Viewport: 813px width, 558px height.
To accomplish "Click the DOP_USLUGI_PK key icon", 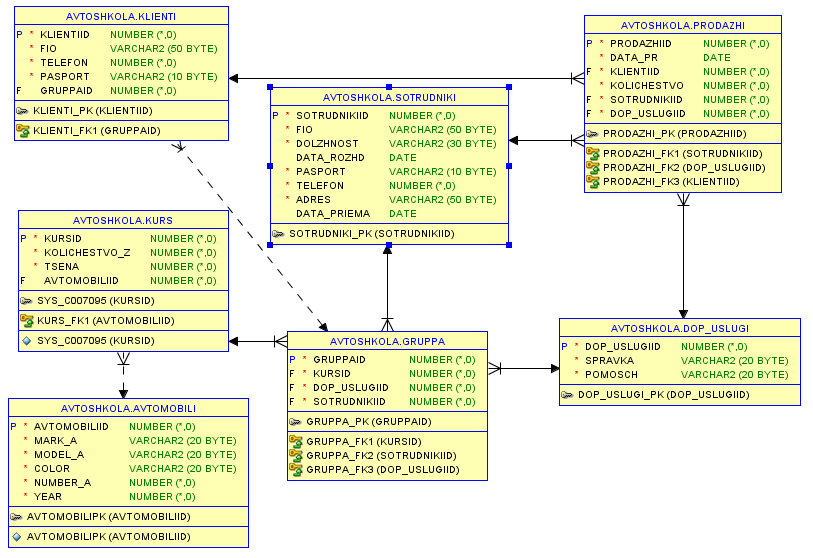I will (567, 395).
